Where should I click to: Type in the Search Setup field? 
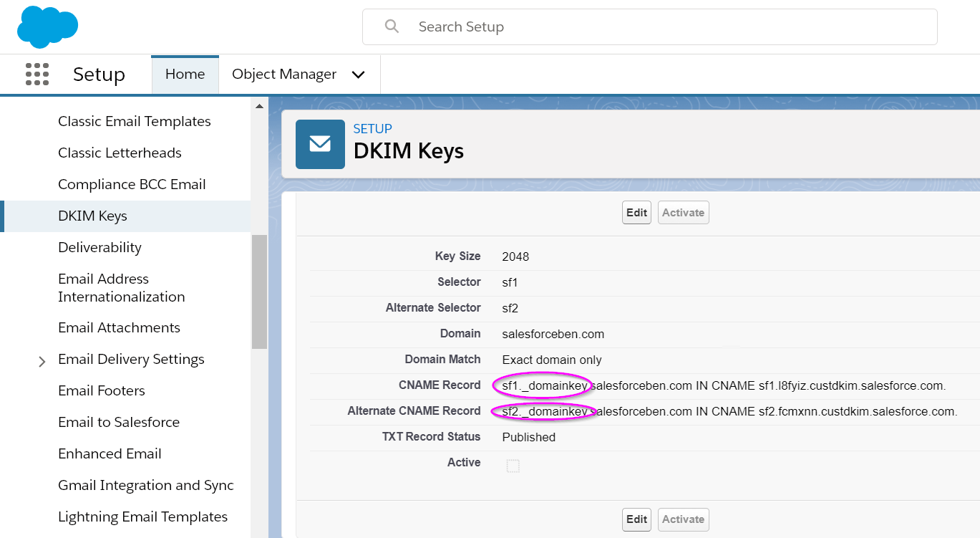click(x=650, y=27)
